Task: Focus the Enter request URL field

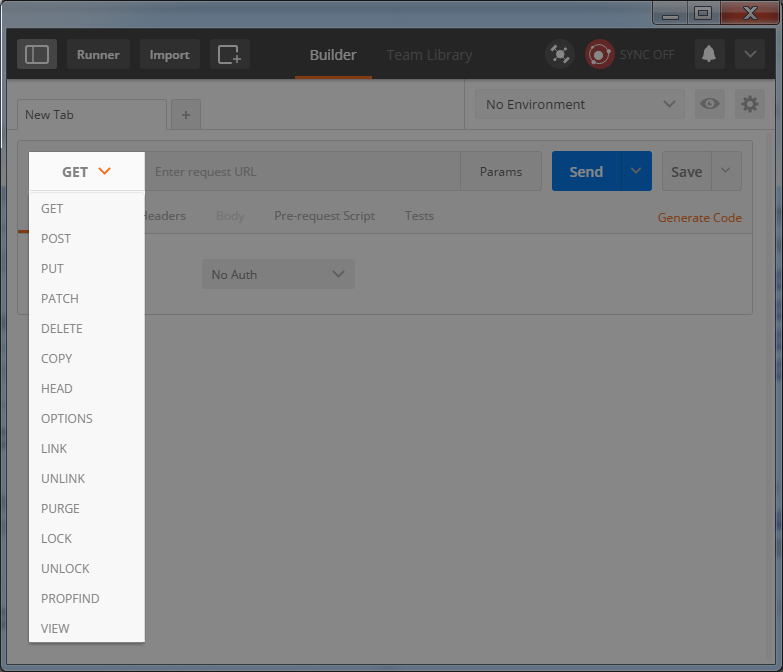Action: 303,171
